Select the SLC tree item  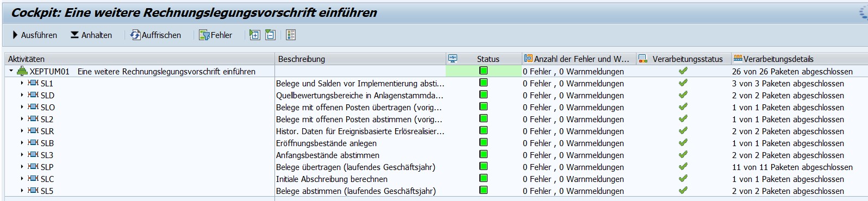[47, 179]
